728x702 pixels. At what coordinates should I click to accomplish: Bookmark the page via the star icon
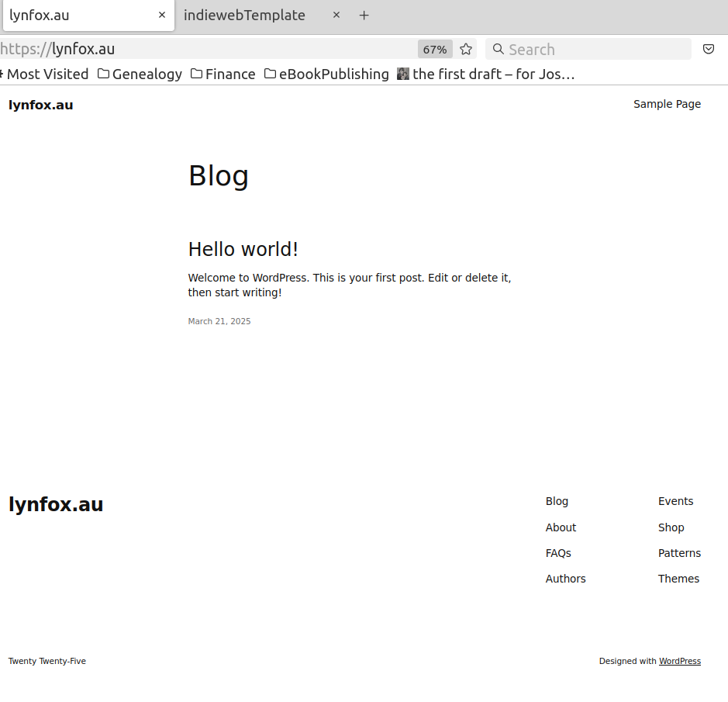click(x=465, y=48)
